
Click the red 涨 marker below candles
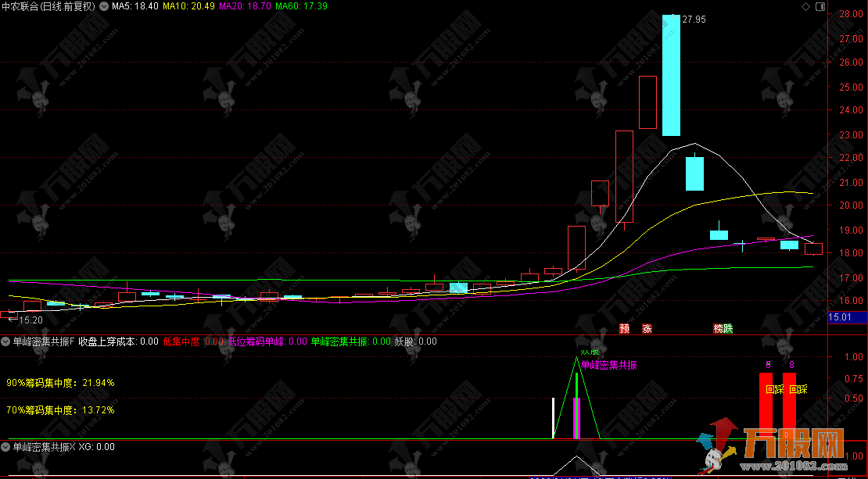coord(647,328)
